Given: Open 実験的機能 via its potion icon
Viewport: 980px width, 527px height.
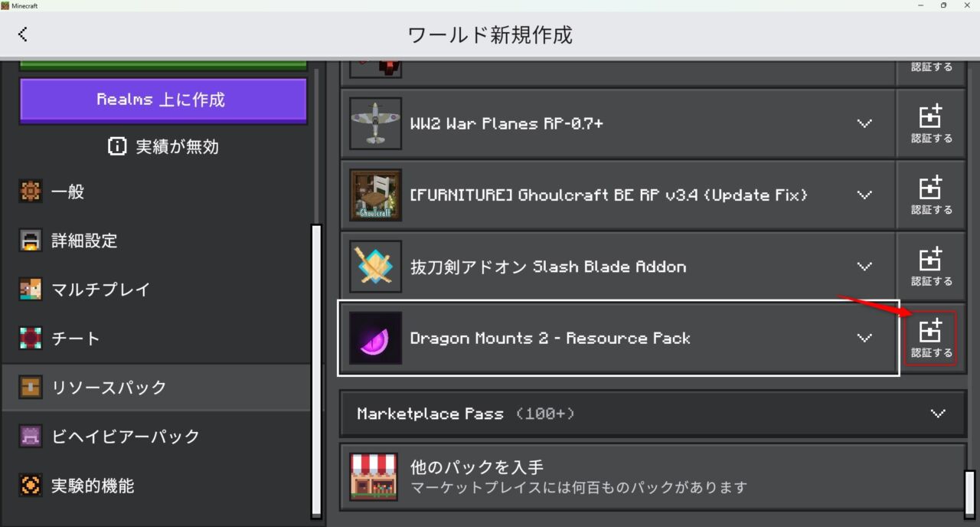Looking at the screenshot, I should (31, 485).
